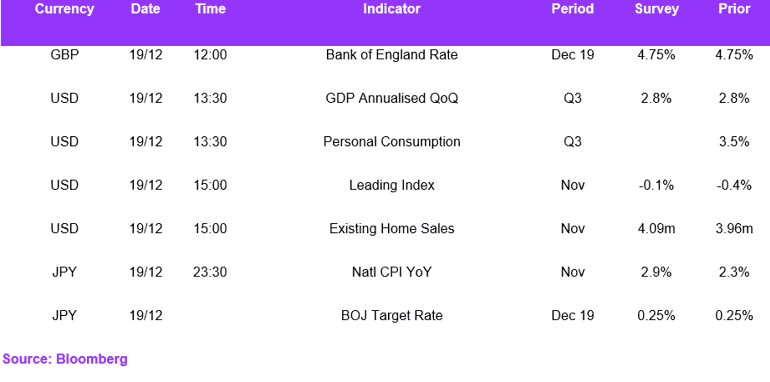Click the Date column header

click(145, 9)
